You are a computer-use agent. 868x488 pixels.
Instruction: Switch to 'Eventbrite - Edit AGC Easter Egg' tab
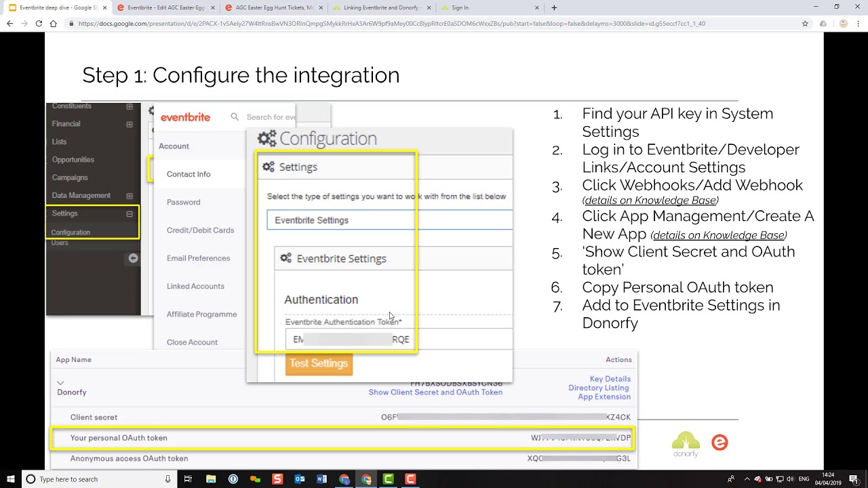point(165,7)
